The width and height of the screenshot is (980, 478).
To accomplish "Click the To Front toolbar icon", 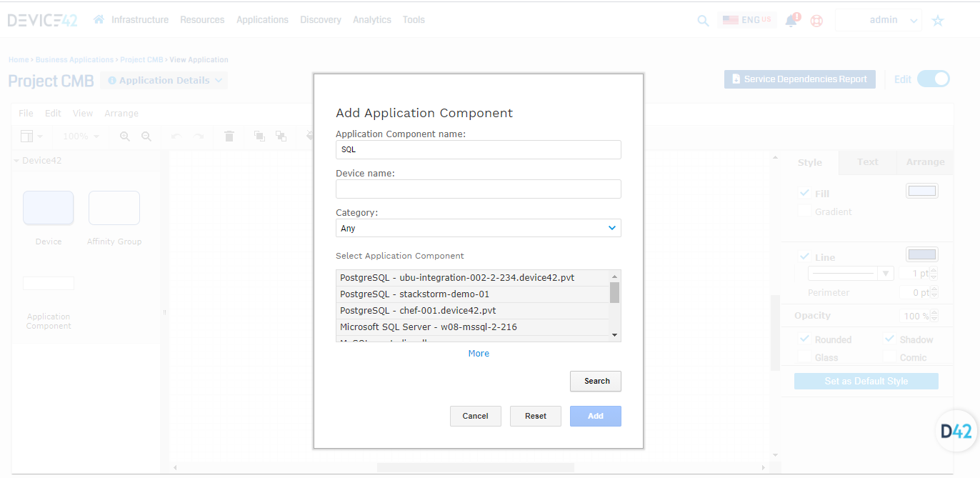I will (259, 136).
